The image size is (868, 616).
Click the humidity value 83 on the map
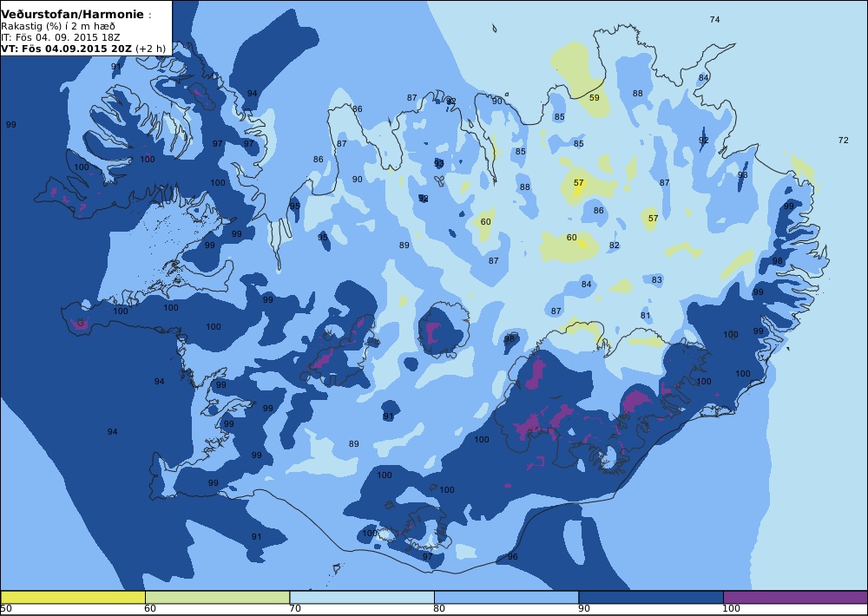pos(656,280)
